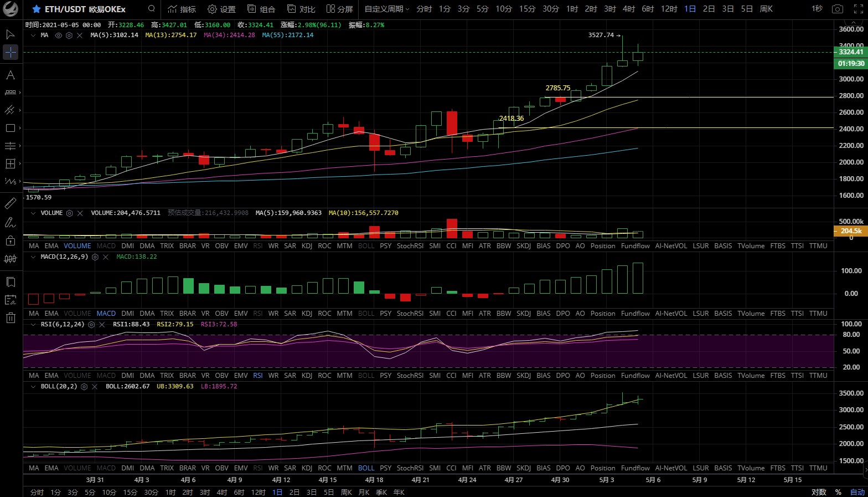
Task: Select the rectangle shape drawing tool
Action: (x=11, y=128)
